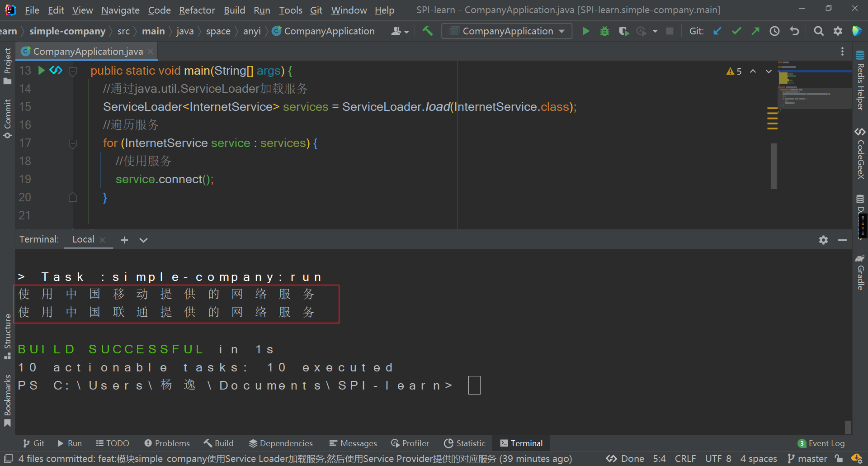Screen dimensions: 868x466
Task: Open Git history clock icon
Action: 774,31
